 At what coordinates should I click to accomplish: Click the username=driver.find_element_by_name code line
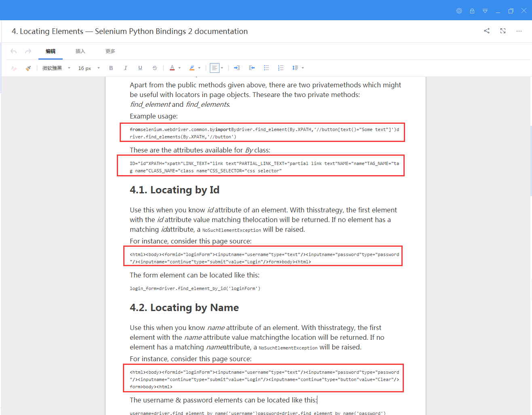258,413
